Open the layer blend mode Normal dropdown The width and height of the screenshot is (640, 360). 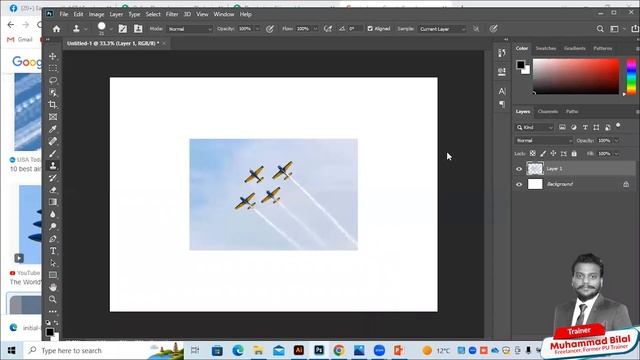pyautogui.click(x=544, y=140)
